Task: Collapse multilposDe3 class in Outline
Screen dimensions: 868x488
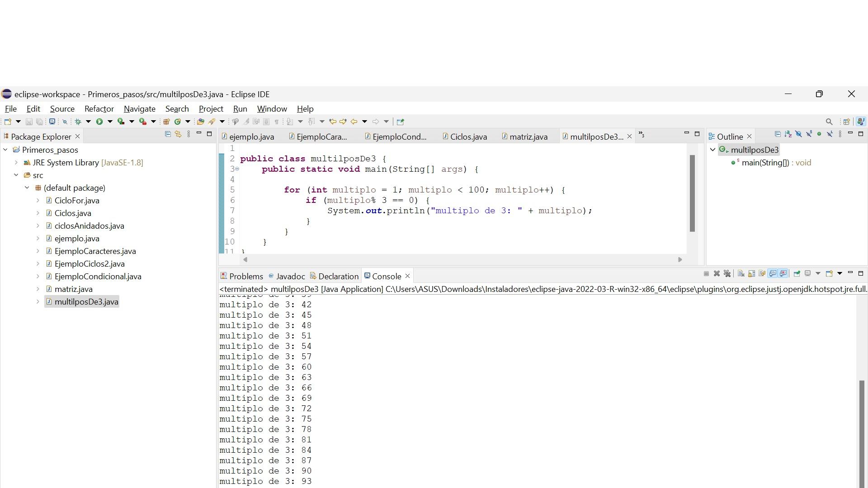Action: click(x=713, y=150)
